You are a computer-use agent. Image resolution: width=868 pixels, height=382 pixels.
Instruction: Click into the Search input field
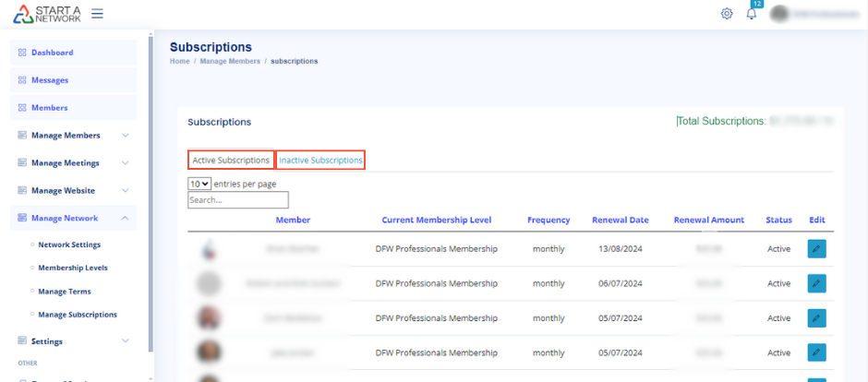(238, 199)
